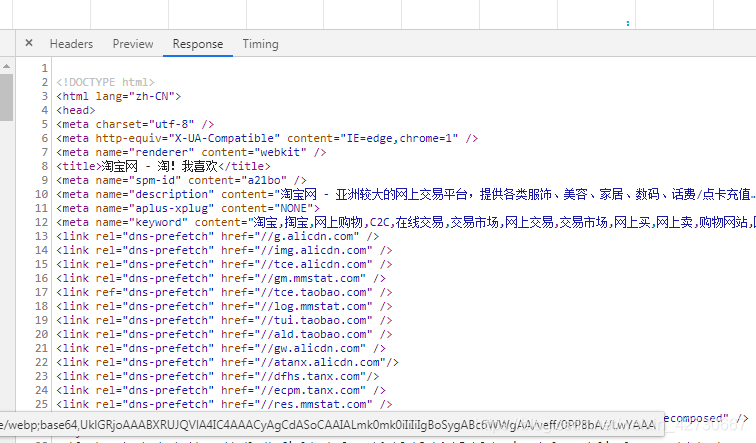Click the spm-id meta line

(x=181, y=180)
